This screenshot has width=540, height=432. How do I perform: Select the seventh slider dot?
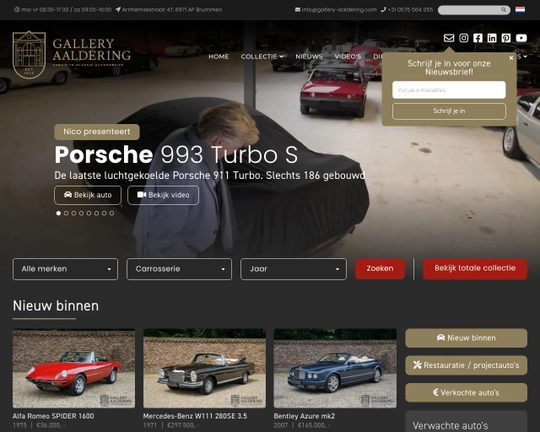(x=104, y=213)
